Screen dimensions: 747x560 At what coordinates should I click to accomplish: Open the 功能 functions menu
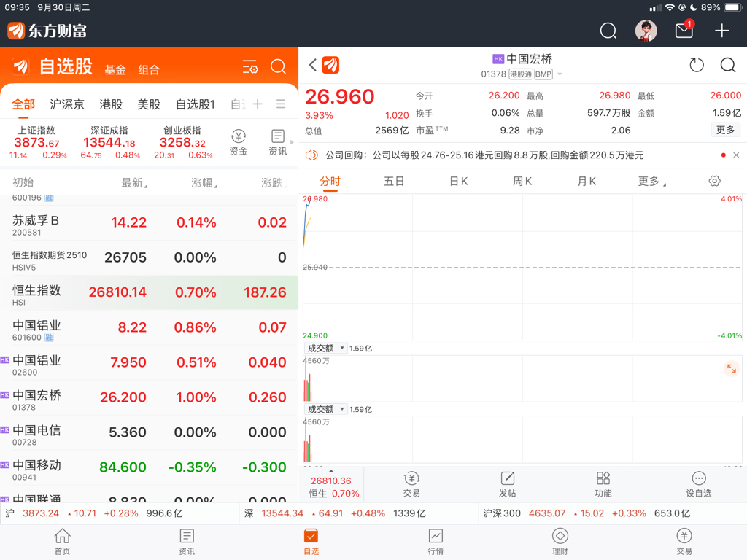(603, 484)
